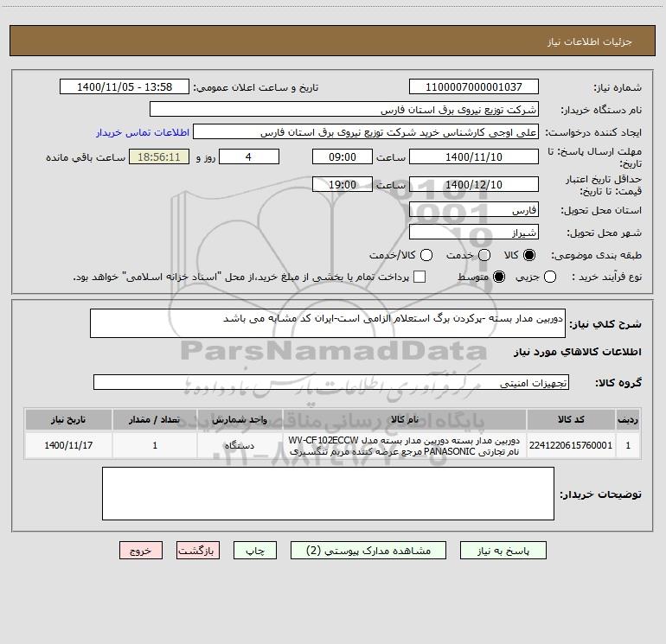Click the unit cell دستگاه
Screen dimensions: 666x644
pos(240,445)
